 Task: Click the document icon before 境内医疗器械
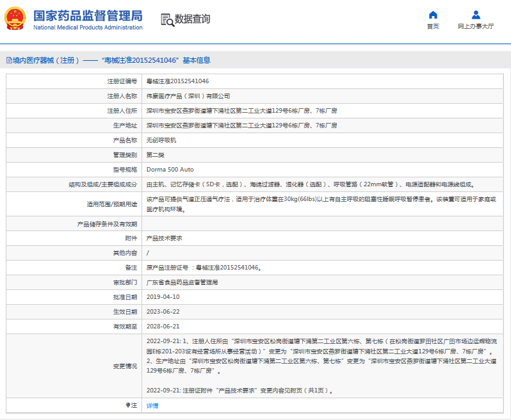point(9,60)
